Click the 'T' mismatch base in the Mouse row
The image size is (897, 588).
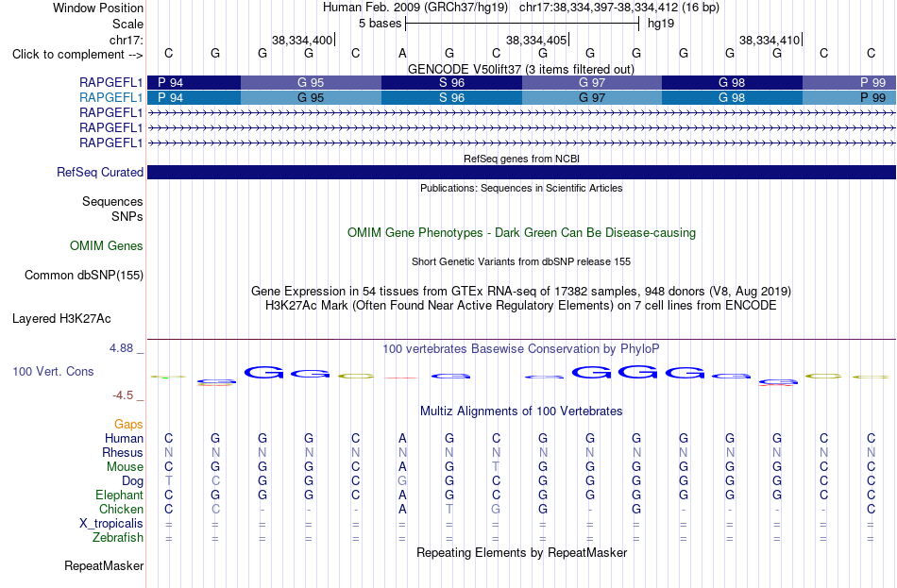coord(496,467)
